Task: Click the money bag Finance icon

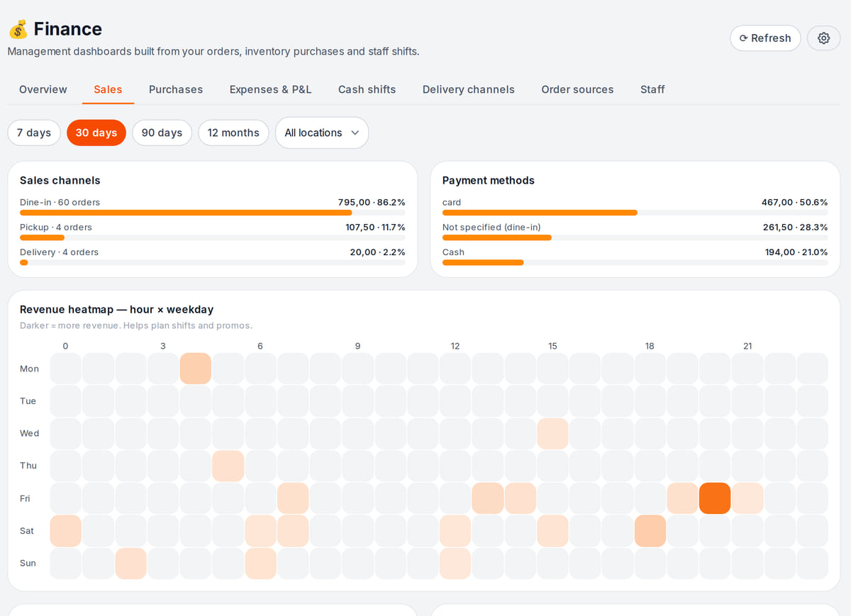Action: tap(18, 29)
